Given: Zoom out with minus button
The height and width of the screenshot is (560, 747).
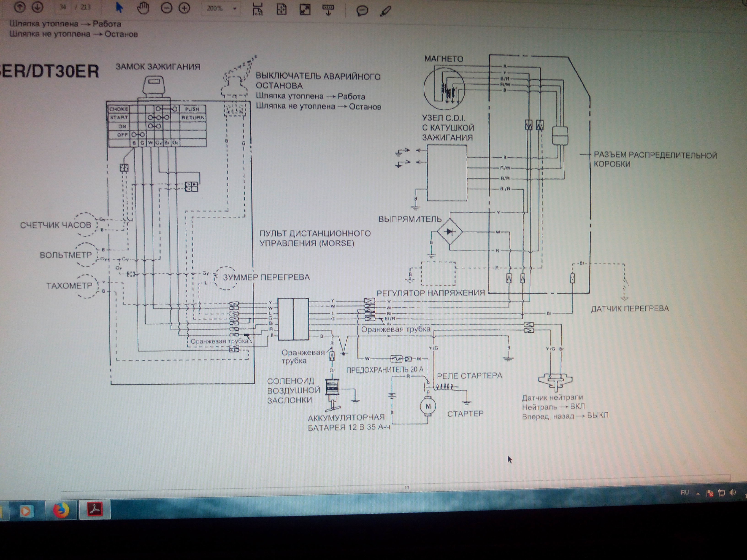Looking at the screenshot, I should (x=166, y=8).
